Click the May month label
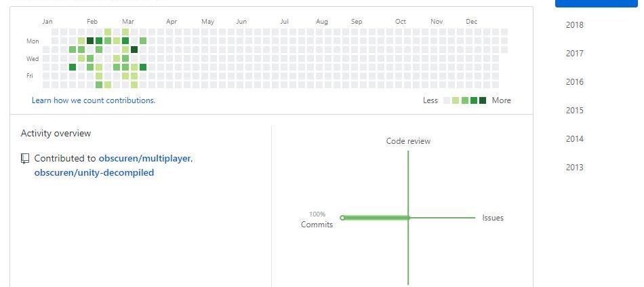This screenshot has width=644, height=287. pos(208,22)
